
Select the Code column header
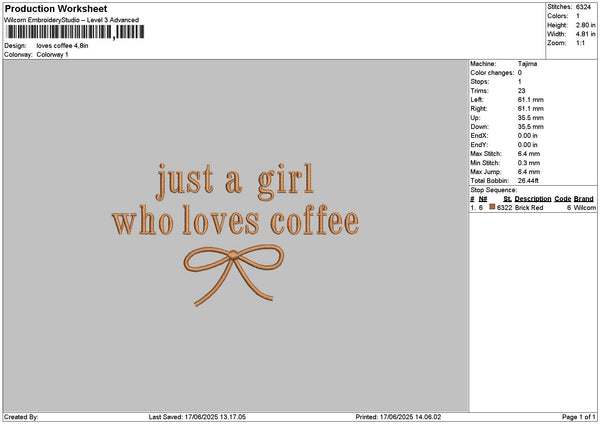coord(562,200)
